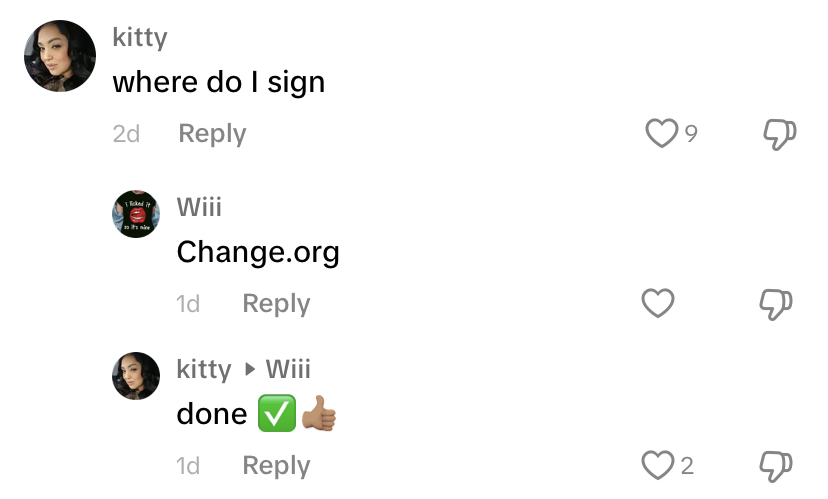Dislike kitty's "done" reply
828x499 pixels.
click(777, 465)
